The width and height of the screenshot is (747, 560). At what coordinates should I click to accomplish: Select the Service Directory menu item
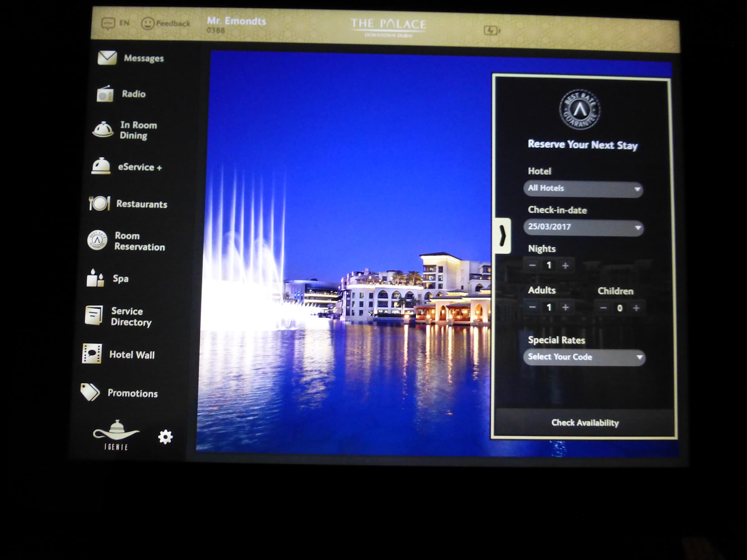point(131,316)
